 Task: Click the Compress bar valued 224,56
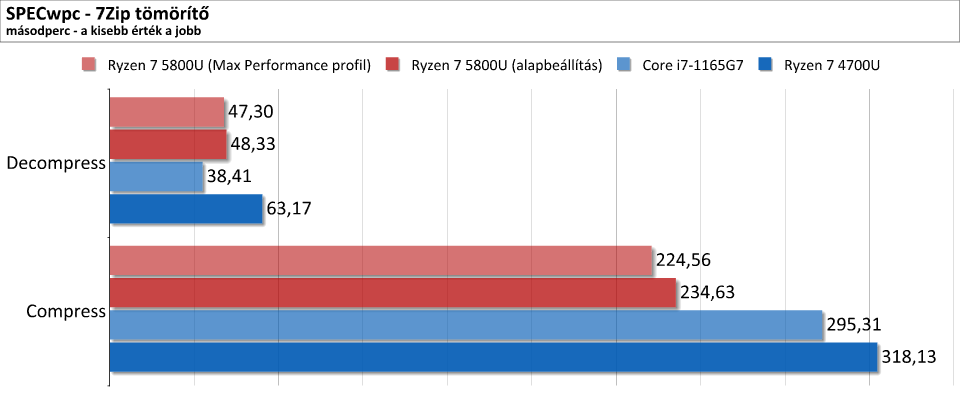click(x=381, y=260)
